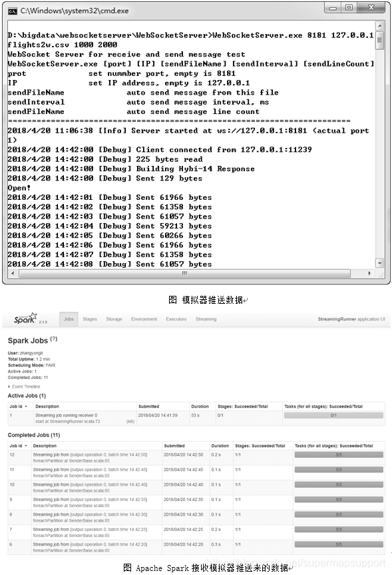Open job 10 streaming job description link
The image size is (392, 575).
(x=90, y=485)
